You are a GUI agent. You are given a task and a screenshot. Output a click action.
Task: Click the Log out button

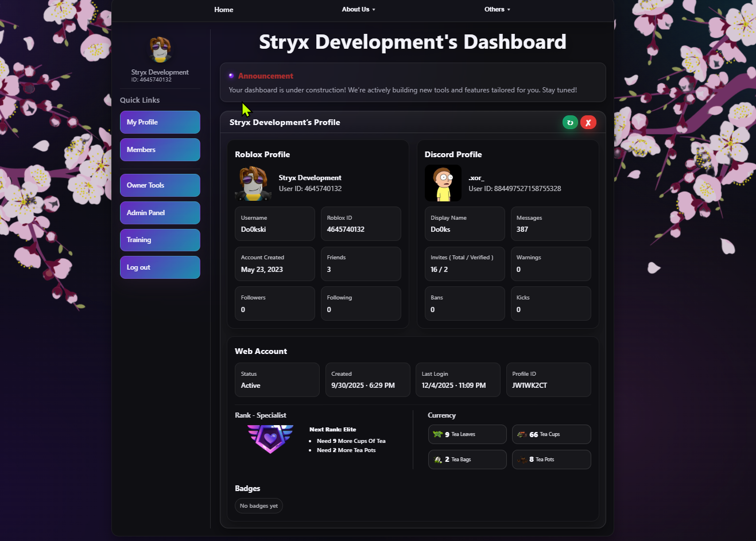[160, 267]
